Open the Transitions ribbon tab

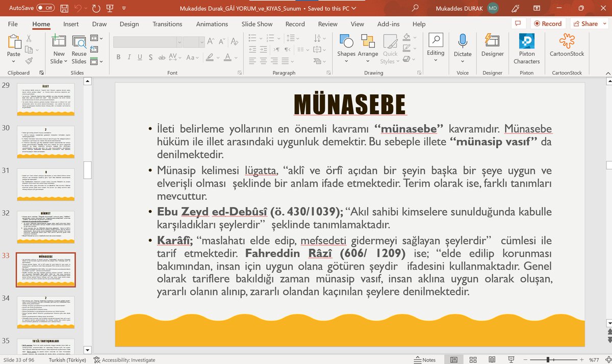[x=167, y=24]
